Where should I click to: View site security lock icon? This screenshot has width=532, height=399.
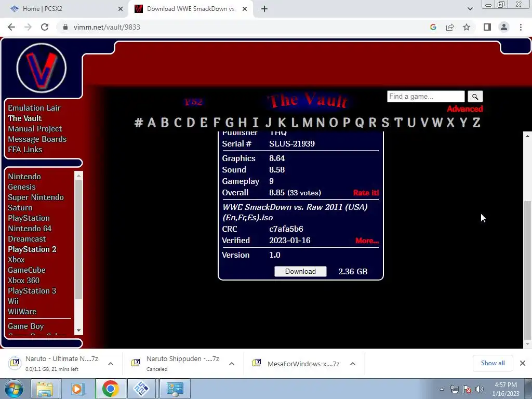point(65,27)
